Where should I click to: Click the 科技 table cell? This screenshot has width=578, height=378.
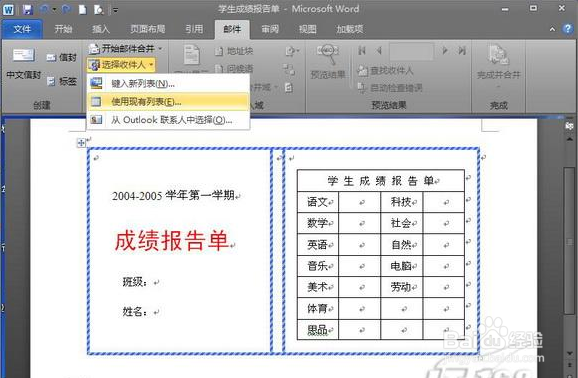coord(402,202)
